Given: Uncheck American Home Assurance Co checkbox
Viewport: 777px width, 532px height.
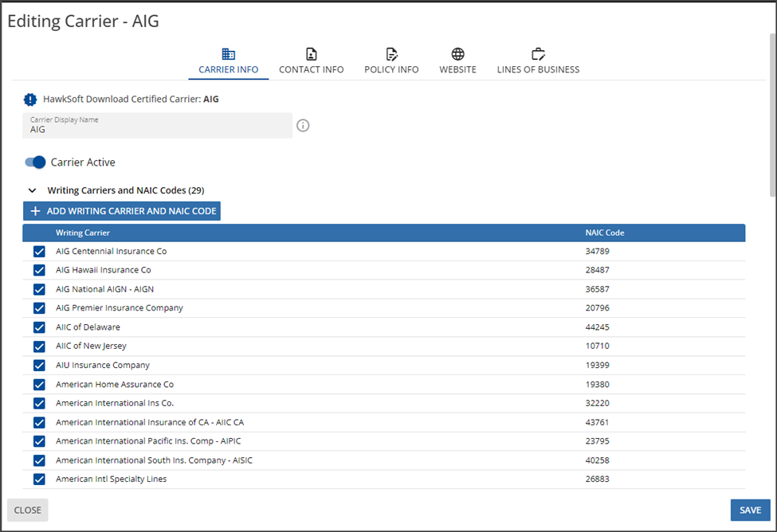Looking at the screenshot, I should click(39, 385).
